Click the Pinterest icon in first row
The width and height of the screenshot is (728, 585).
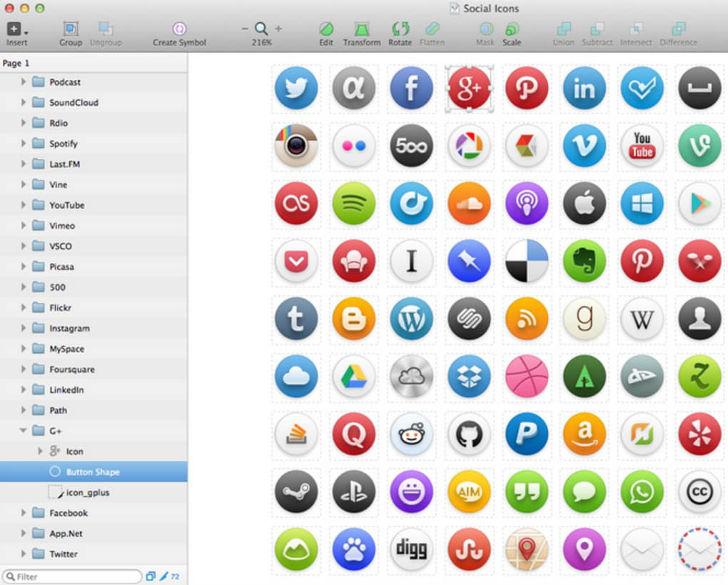pos(527,88)
